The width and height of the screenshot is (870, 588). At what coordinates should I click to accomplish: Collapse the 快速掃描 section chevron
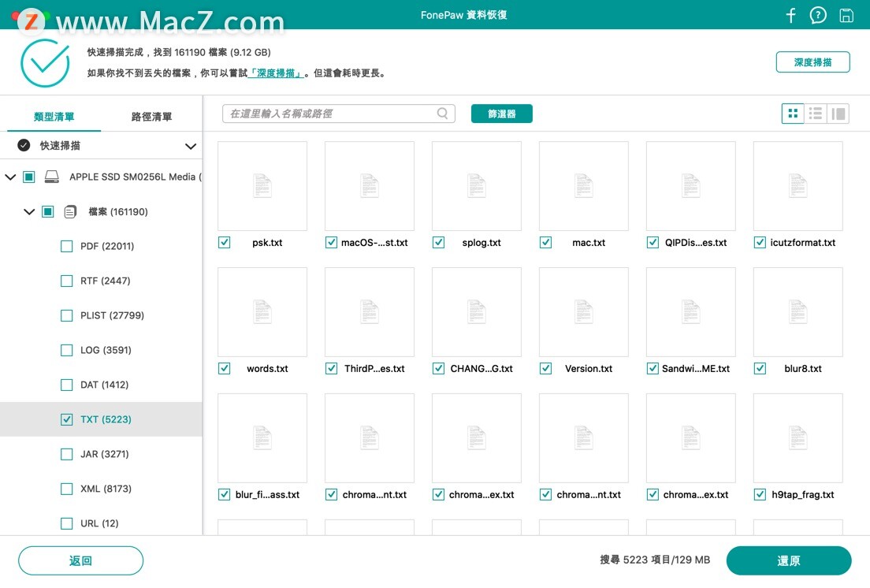pos(191,147)
